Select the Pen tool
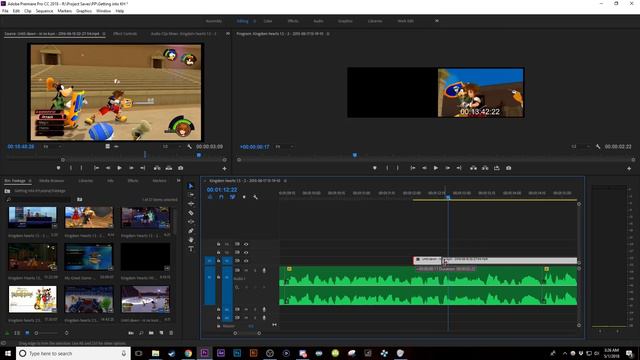 191,231
